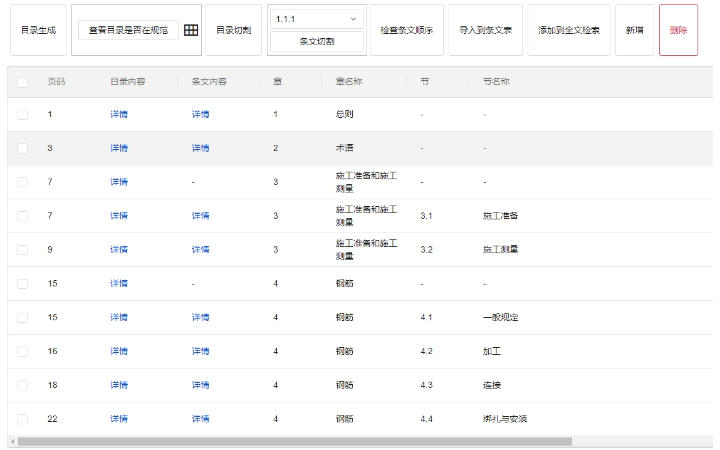
Task: Click the 章名称 column header
Action: click(x=349, y=82)
